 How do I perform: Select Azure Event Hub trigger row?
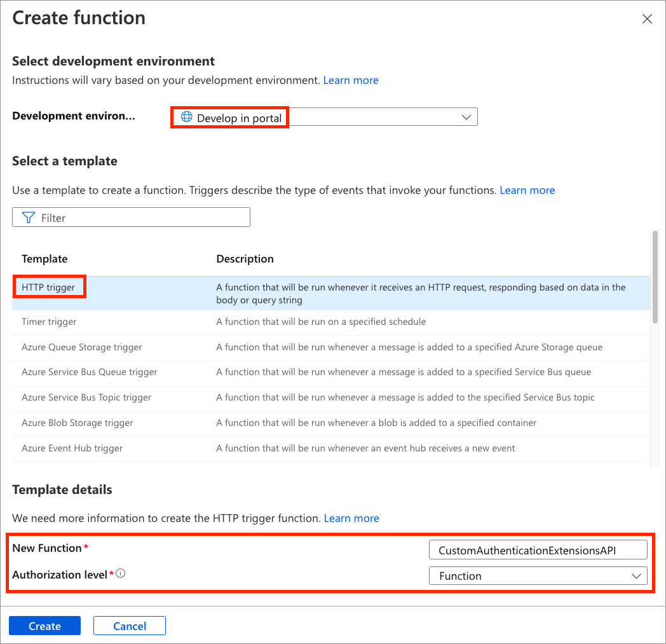tap(72, 448)
